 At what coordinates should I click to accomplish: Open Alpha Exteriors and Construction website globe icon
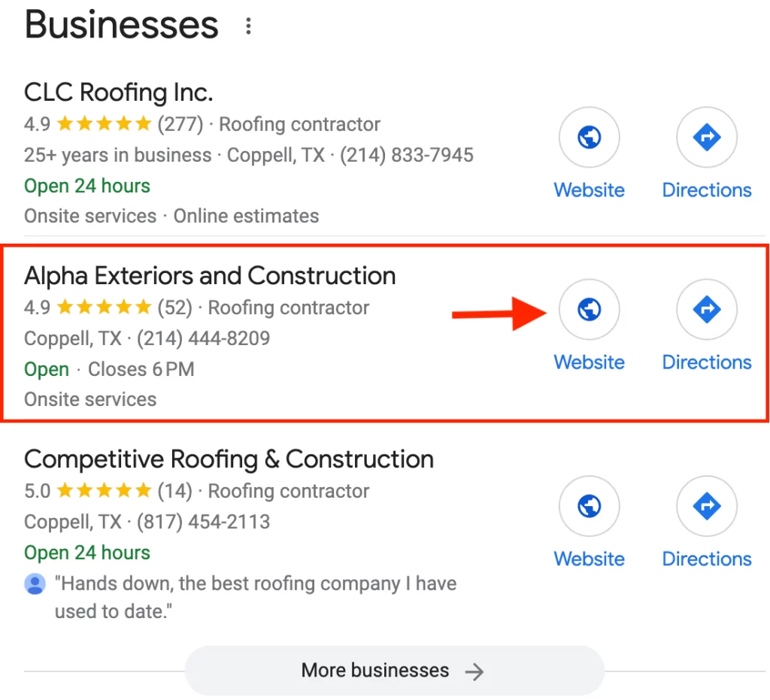tap(589, 309)
